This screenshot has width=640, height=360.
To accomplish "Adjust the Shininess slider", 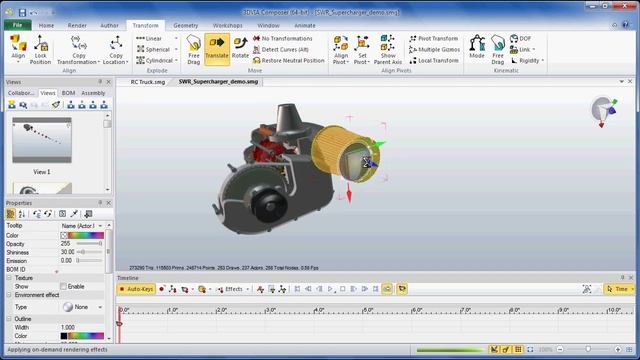I will pos(89,252).
